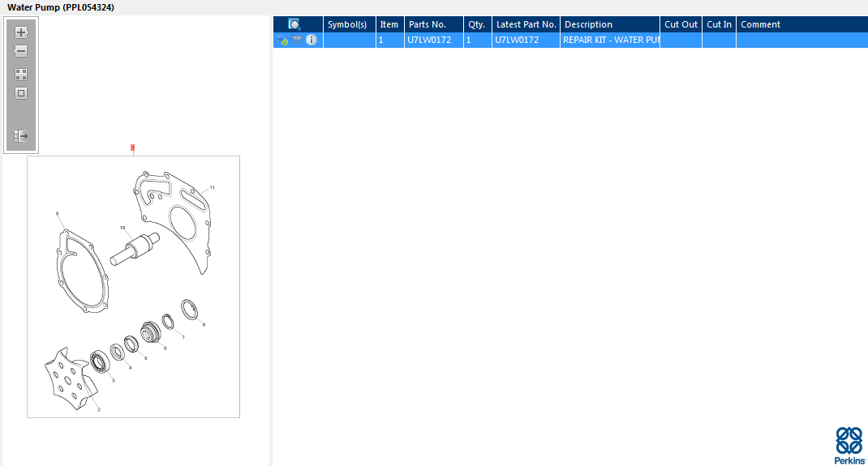Image resolution: width=868 pixels, height=466 pixels.
Task: Sort by the Symbol(s) column header
Action: tap(350, 24)
